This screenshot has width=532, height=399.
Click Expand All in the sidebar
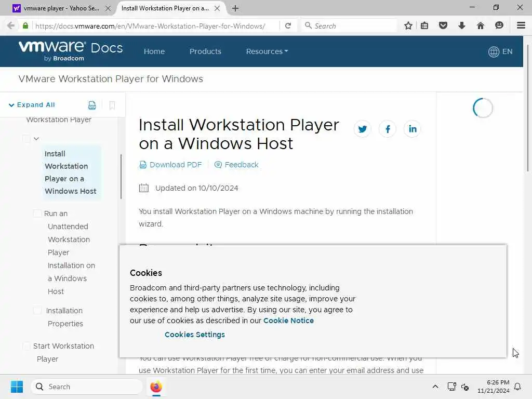(x=32, y=105)
